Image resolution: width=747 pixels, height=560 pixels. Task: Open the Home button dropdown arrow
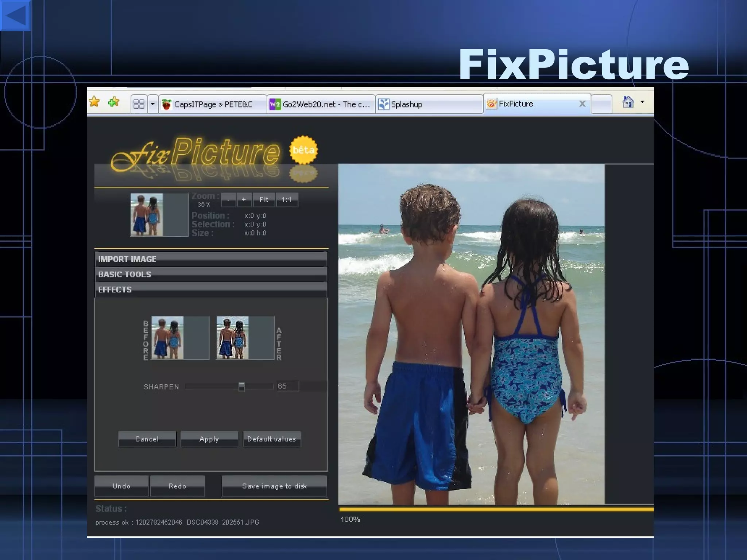pos(642,102)
